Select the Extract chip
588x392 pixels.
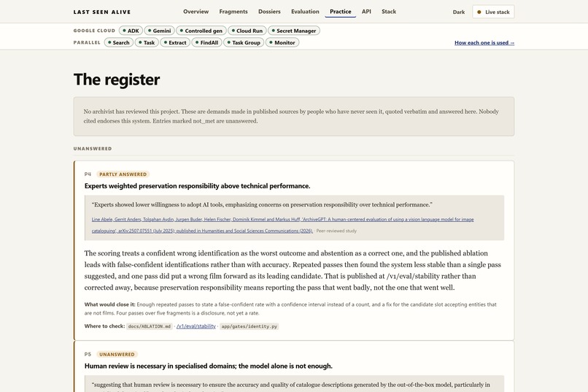175,43
